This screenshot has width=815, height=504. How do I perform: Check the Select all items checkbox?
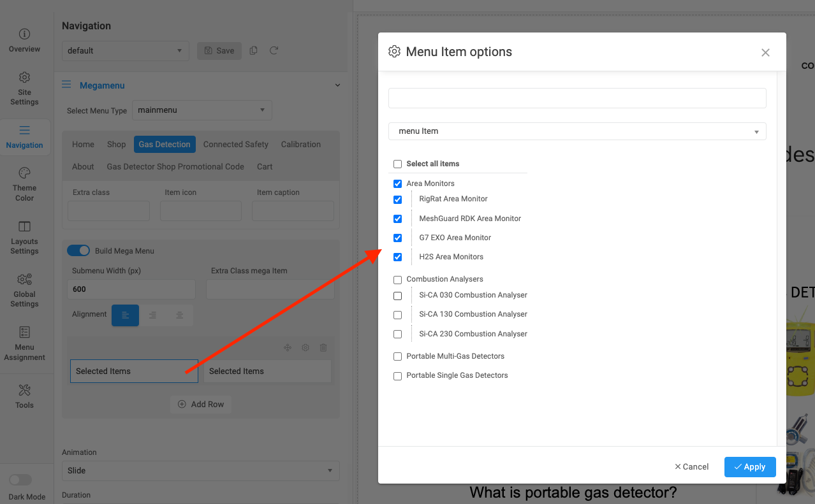398,164
